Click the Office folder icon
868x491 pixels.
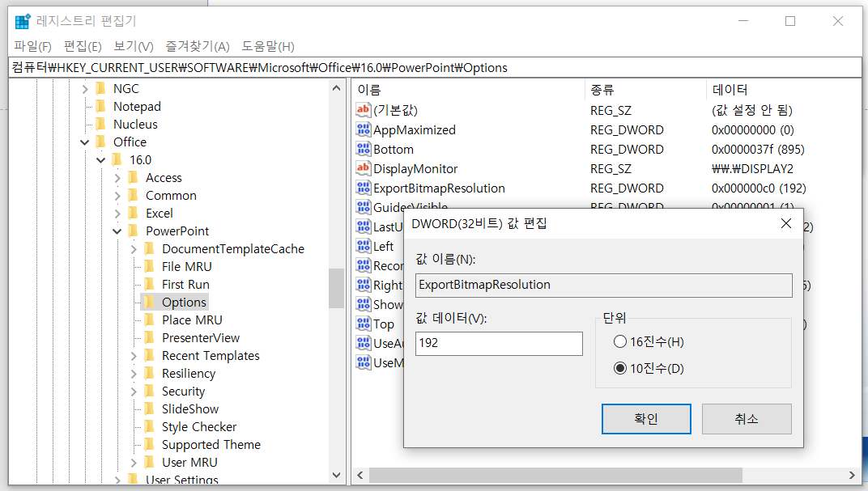pos(100,142)
